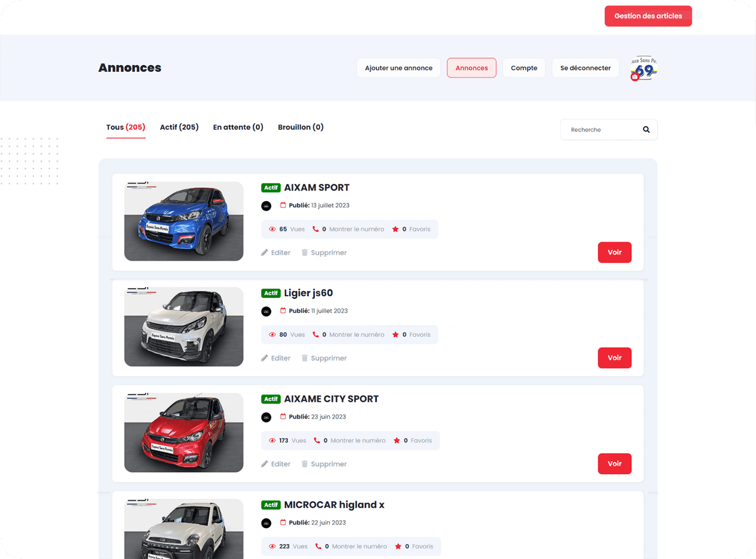Show the Brouillon (0) tab
756x559 pixels.
[x=301, y=127]
